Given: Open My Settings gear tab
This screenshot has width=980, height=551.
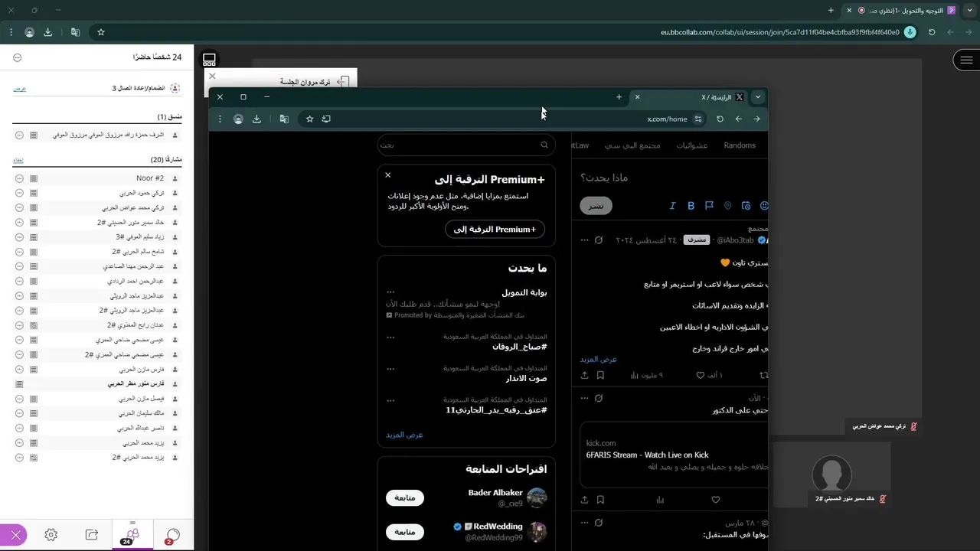Looking at the screenshot, I should pos(51,535).
